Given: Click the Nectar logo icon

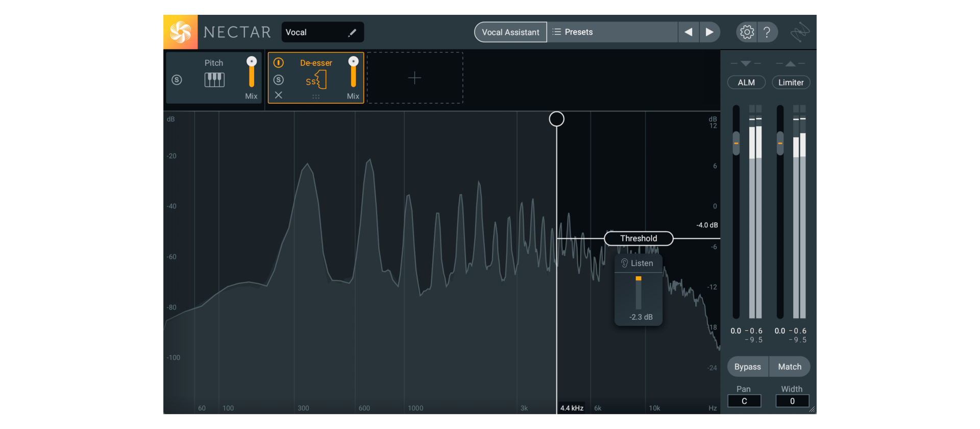Looking at the screenshot, I should pyautogui.click(x=180, y=32).
